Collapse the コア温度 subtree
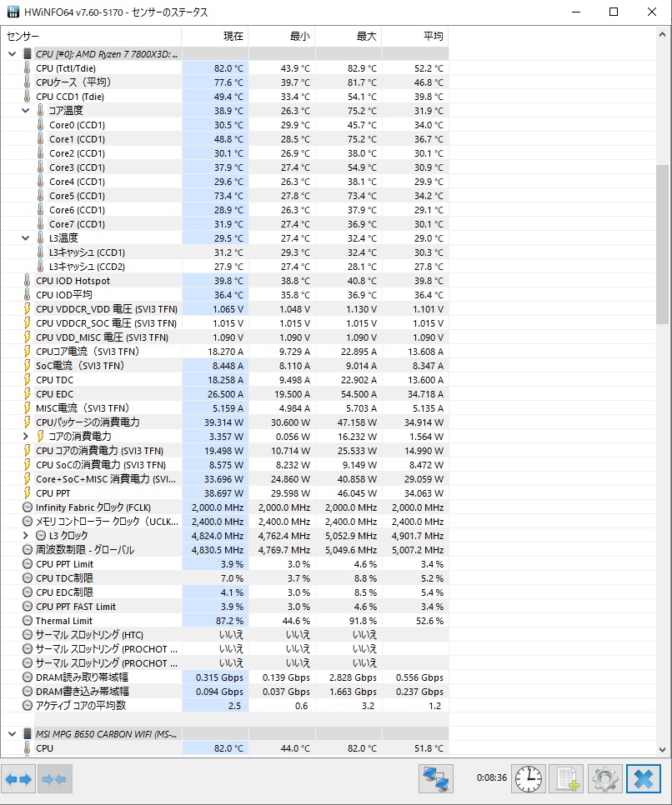 25,110
